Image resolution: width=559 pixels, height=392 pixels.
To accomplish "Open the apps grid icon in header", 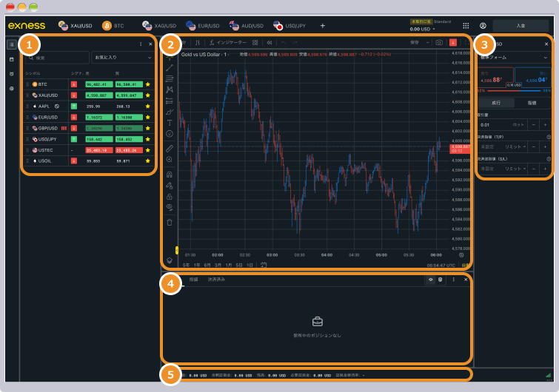I will pyautogui.click(x=466, y=25).
